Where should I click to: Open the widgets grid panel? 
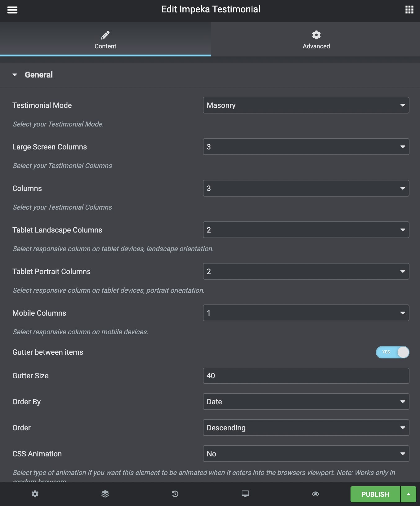(x=409, y=10)
